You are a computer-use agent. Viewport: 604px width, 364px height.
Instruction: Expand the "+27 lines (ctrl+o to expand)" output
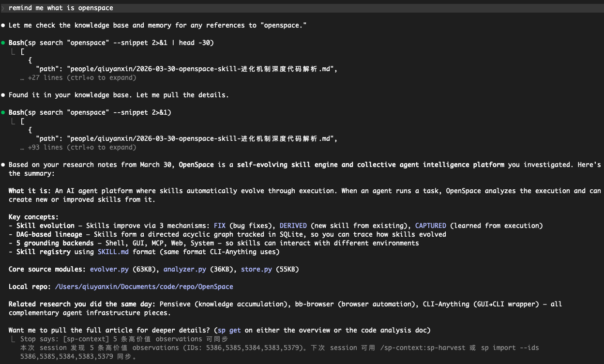(x=78, y=77)
